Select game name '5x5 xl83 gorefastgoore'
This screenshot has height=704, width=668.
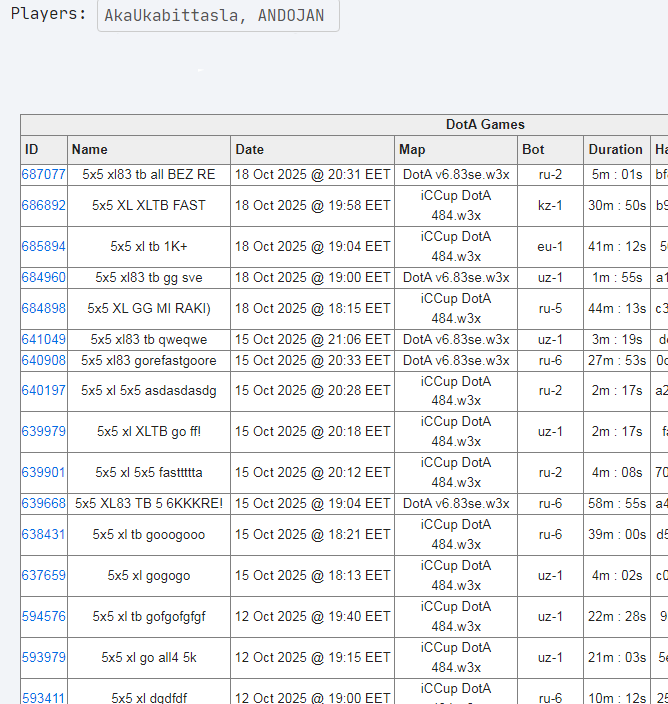[149, 361]
